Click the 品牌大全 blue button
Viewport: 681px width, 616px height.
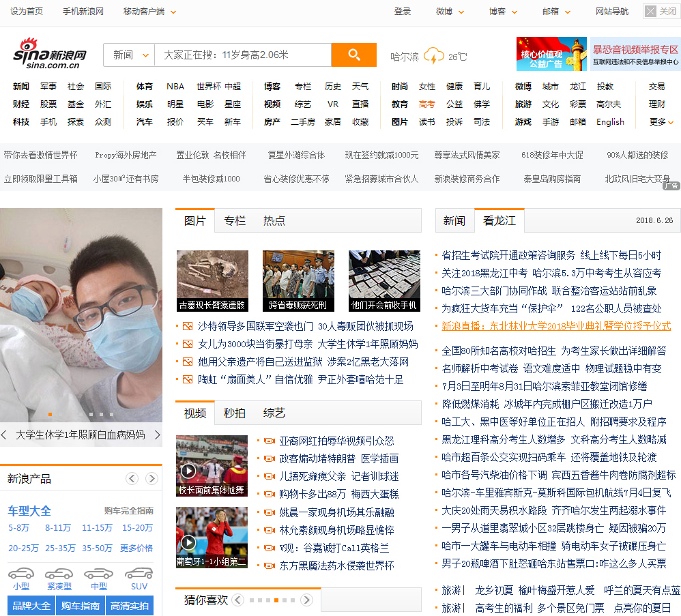(x=29, y=606)
